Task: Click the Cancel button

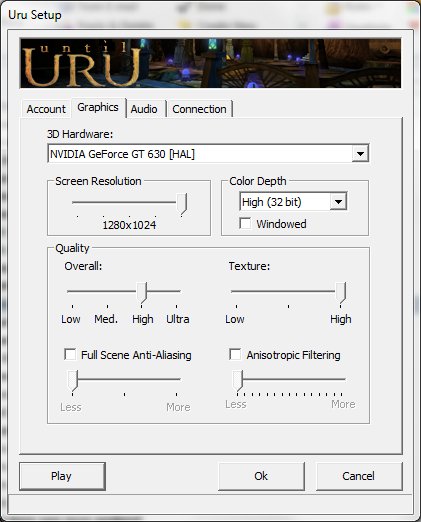Action: (359, 476)
